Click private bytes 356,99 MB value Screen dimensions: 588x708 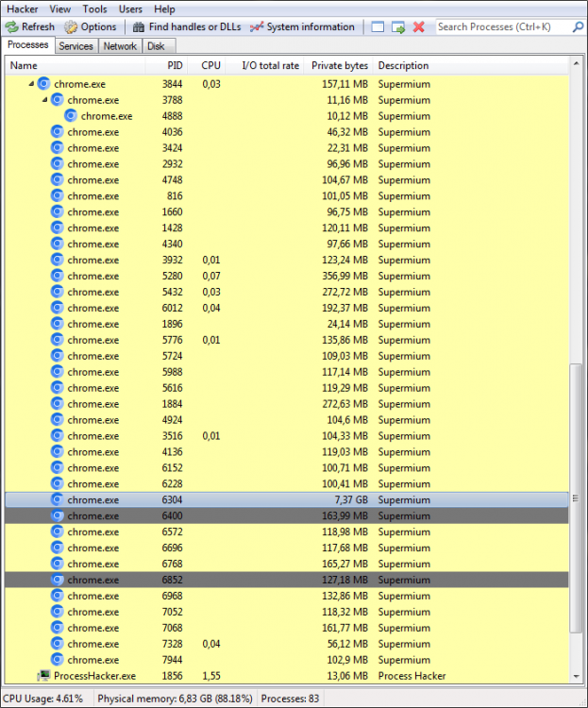click(x=345, y=276)
